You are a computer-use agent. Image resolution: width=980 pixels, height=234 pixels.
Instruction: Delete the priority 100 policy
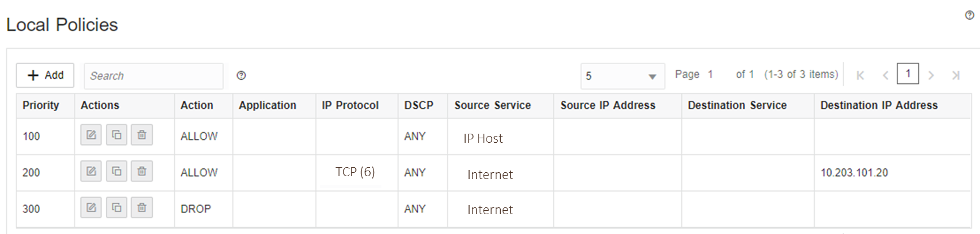click(x=142, y=135)
